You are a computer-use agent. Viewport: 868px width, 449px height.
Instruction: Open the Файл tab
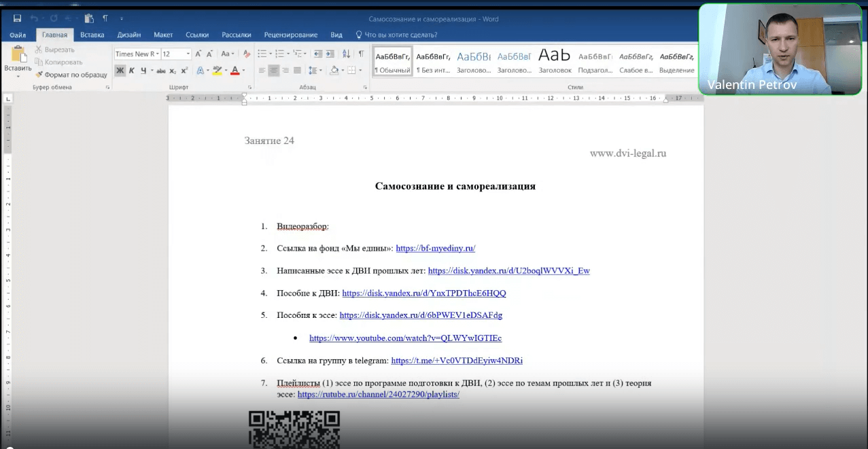(x=18, y=35)
